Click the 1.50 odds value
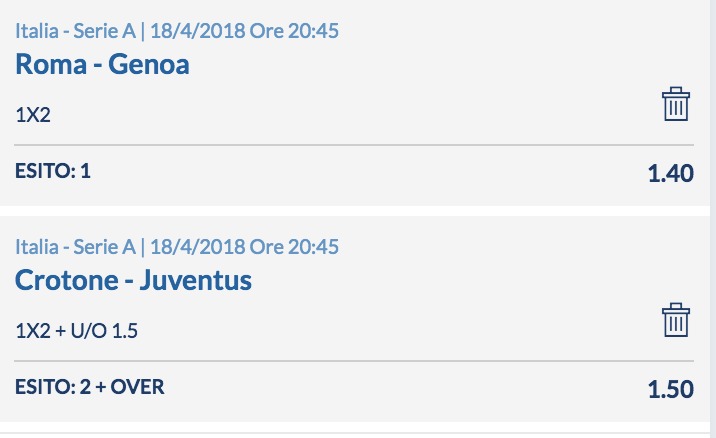716x438 pixels. pos(671,389)
